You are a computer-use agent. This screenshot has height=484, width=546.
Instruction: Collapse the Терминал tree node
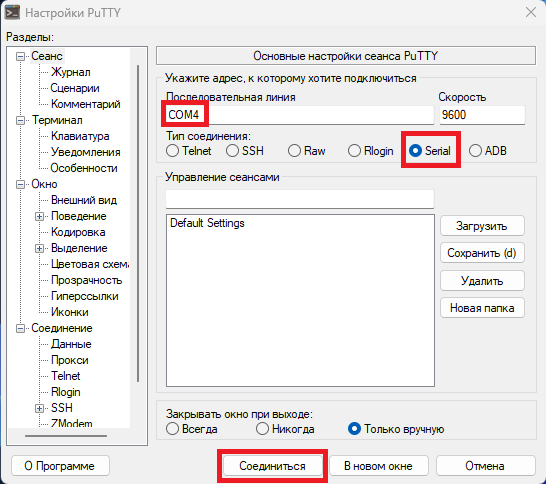[21, 120]
